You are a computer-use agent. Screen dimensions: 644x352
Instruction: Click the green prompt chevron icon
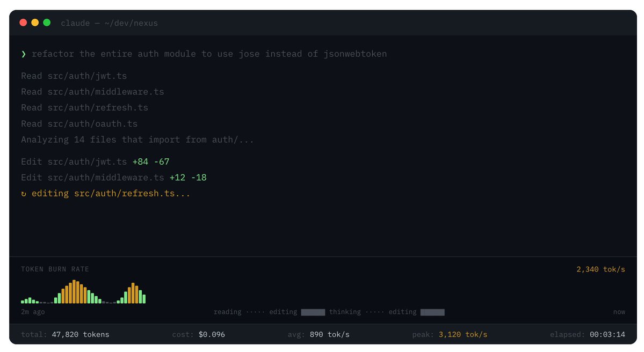24,54
